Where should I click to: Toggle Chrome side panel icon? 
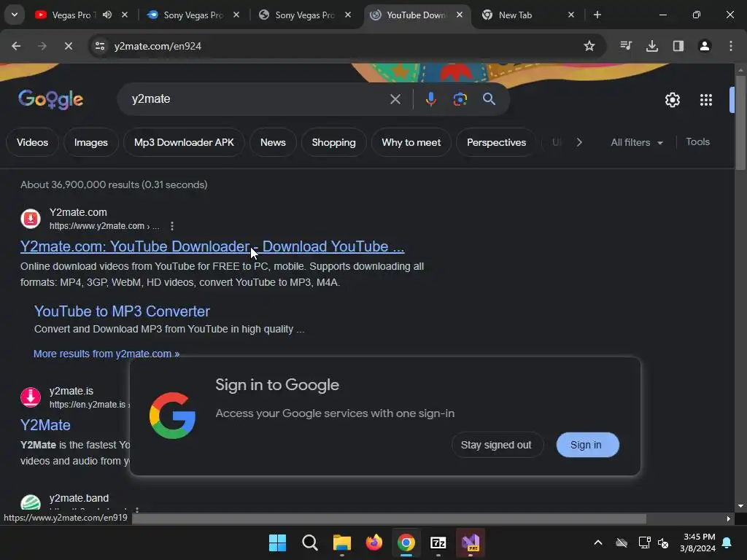coord(678,46)
